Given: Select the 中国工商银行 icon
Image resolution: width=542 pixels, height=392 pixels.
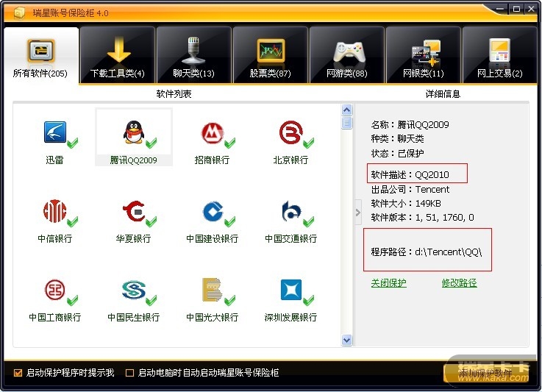Looking at the screenshot, I should pos(54,290).
